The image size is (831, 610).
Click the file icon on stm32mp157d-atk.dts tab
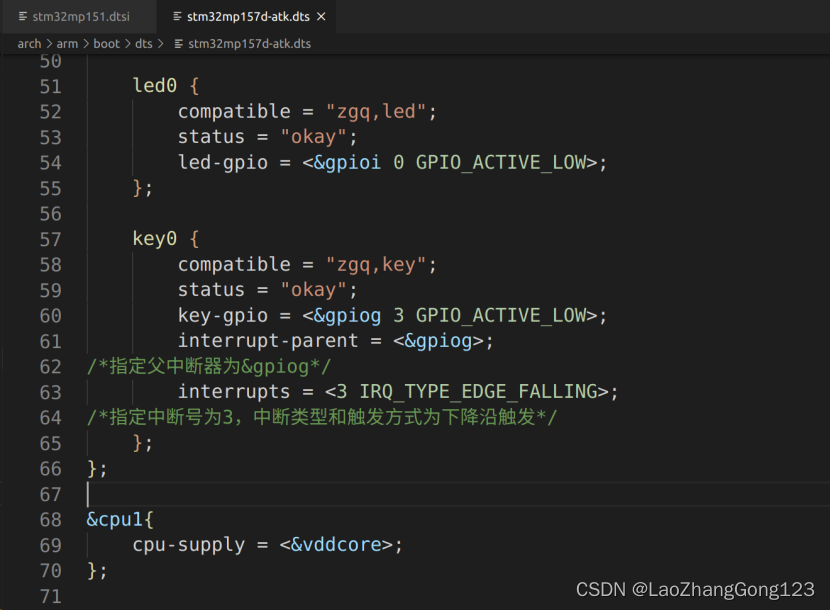(178, 16)
